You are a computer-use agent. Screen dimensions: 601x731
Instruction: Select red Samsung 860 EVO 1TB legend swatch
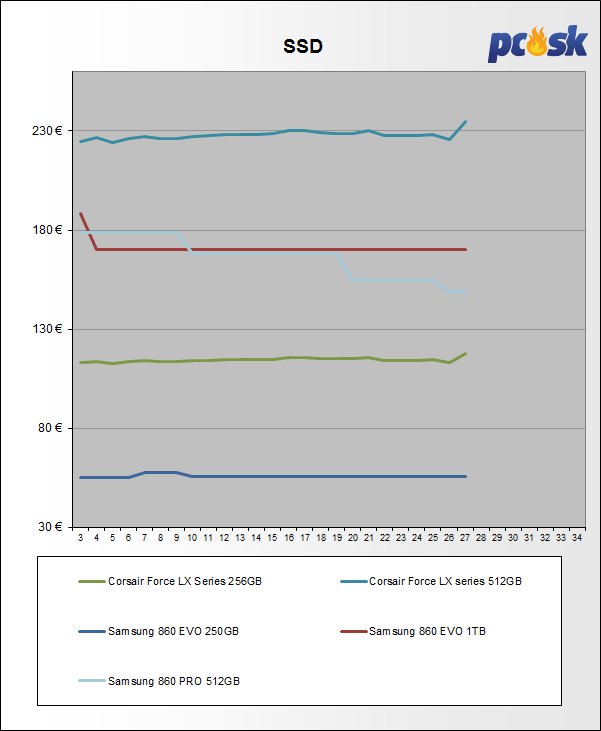click(x=352, y=631)
